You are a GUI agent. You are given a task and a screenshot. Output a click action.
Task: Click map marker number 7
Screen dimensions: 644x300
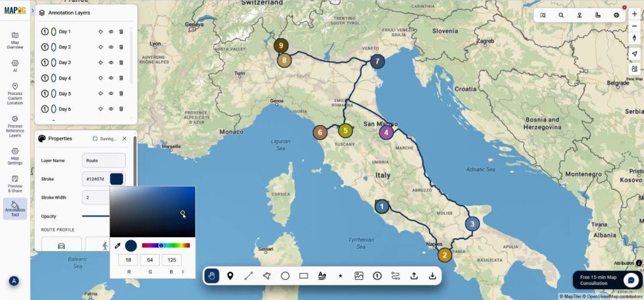(x=377, y=62)
